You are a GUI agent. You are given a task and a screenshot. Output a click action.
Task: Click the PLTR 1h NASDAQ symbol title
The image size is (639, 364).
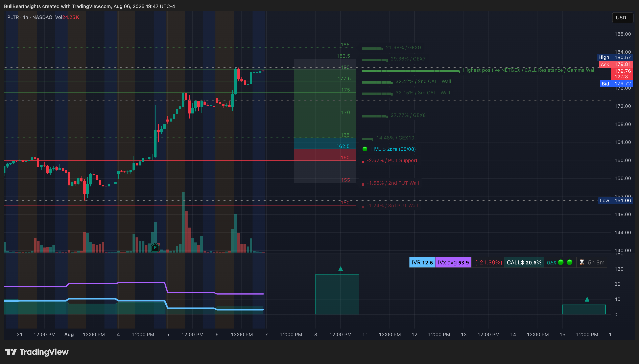[x=30, y=17]
